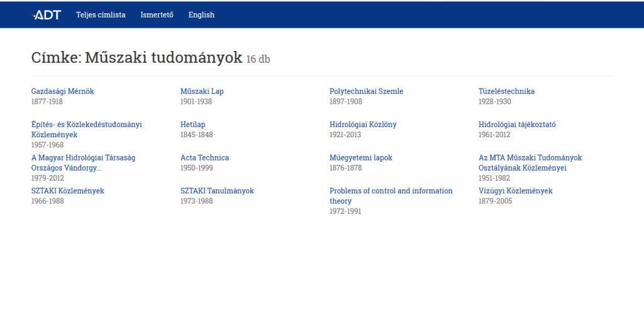
Task: Click year range 1972-1991
Action: (x=345, y=211)
